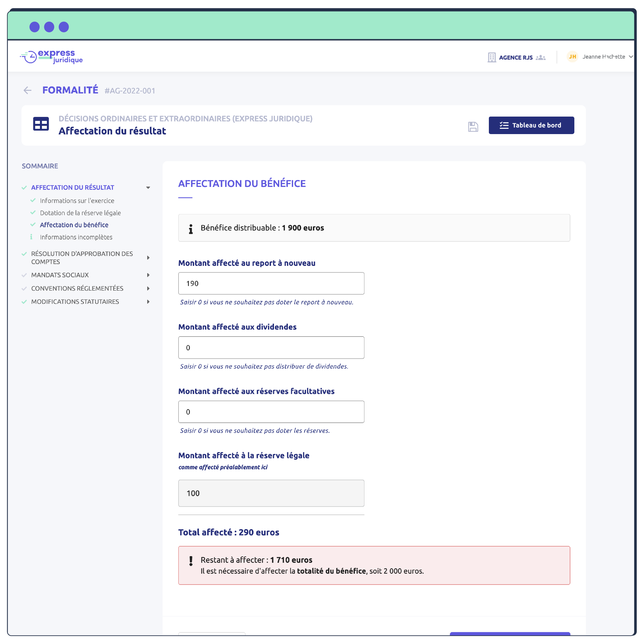Click the 'comme affecté préalablement ici' link
Image resolution: width=644 pixels, height=644 pixels.
[x=223, y=467]
